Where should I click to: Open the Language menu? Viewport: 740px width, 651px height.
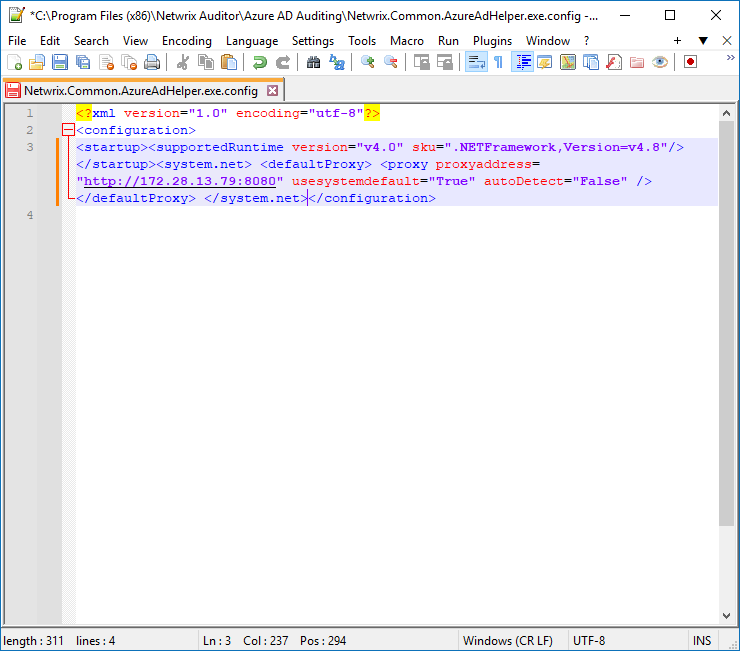point(252,41)
